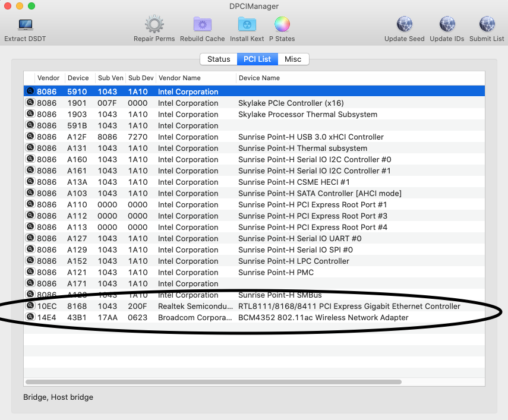Click the Sub Ven column header
Viewport: 508px width, 420px height.
(111, 78)
